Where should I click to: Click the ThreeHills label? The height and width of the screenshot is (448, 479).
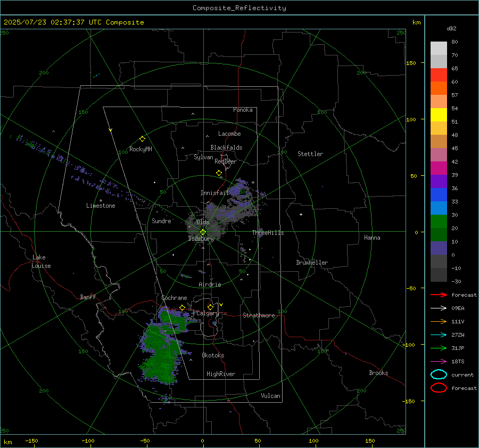pyautogui.click(x=268, y=233)
